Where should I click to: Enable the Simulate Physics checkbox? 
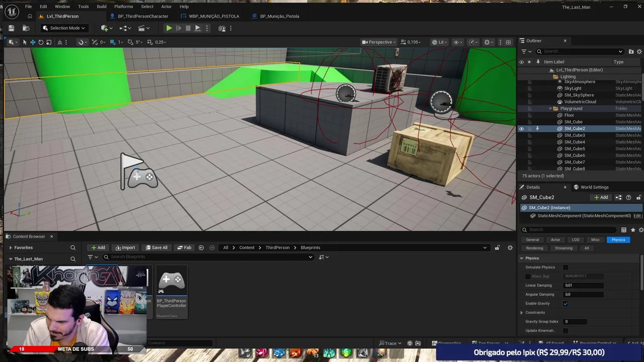tap(566, 267)
